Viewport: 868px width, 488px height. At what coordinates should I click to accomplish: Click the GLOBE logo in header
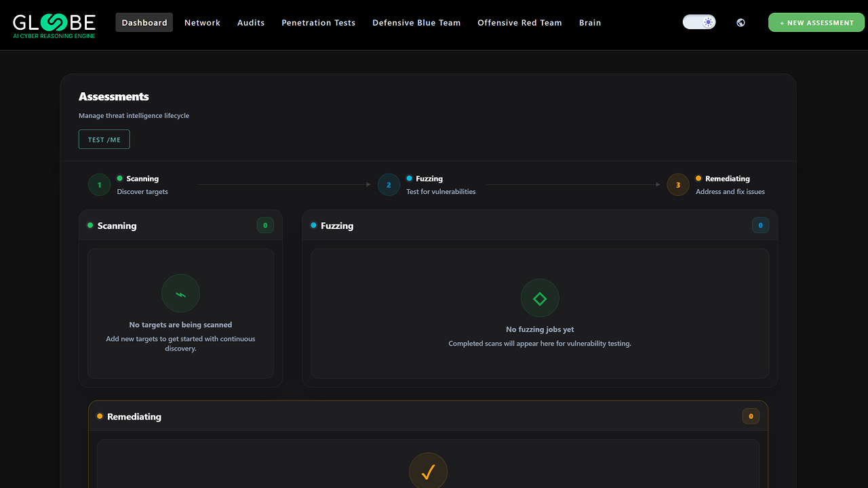(x=54, y=25)
